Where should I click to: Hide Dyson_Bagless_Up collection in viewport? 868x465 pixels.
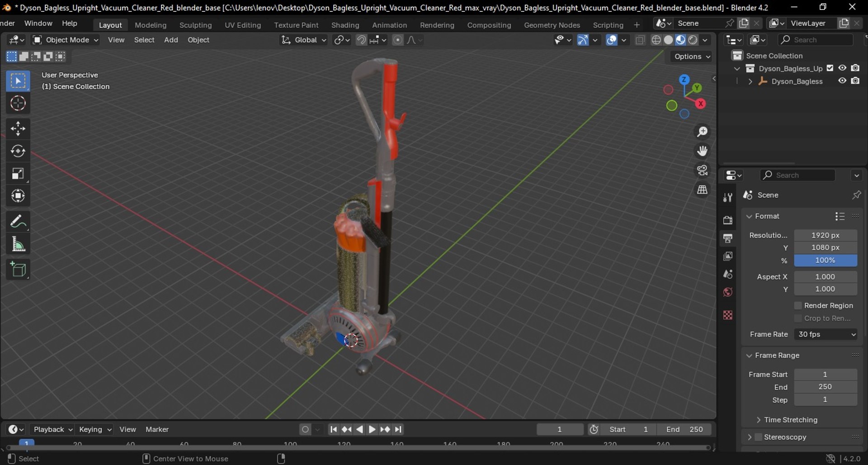click(842, 68)
